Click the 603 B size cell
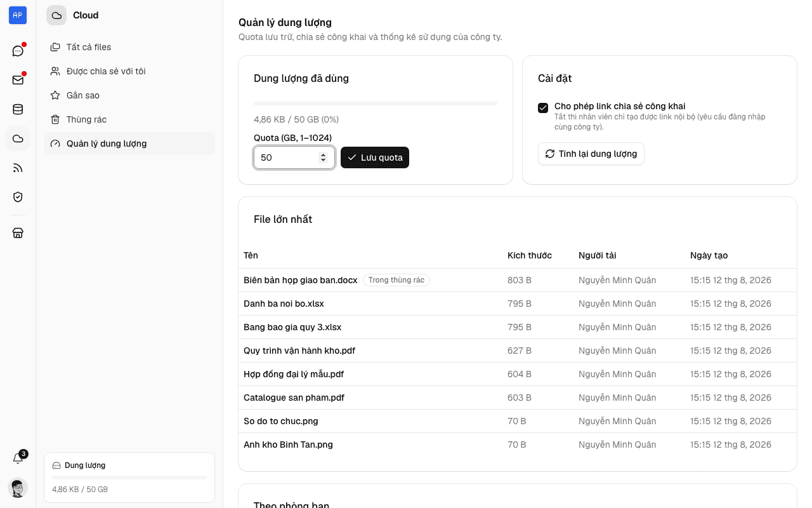 (x=520, y=398)
